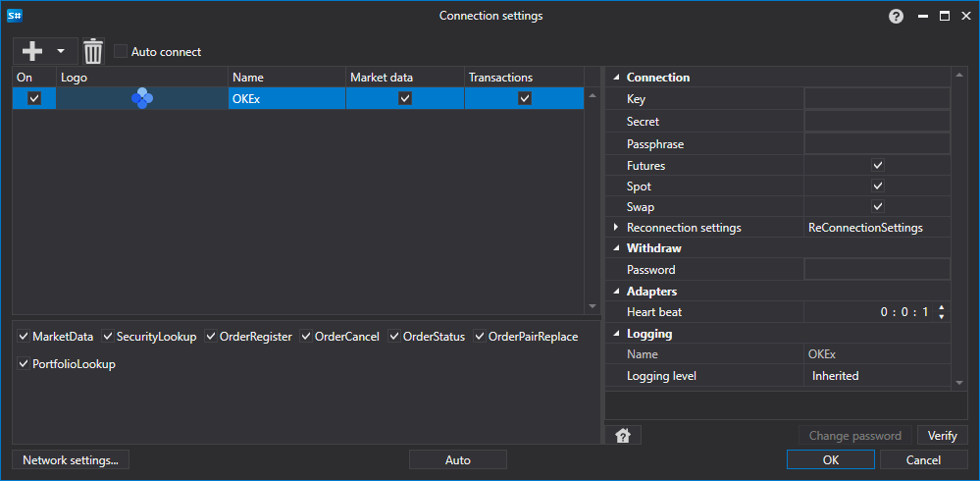
Task: Click the property grid scroll up arrow
Action: pos(958,76)
